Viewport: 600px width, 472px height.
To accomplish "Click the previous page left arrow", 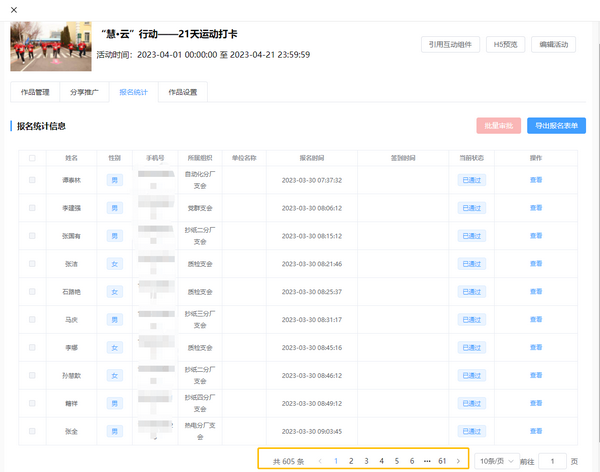I will pos(320,461).
